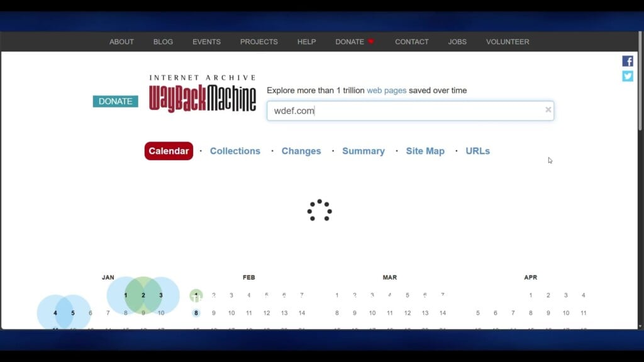Viewport: 644px width, 362px height.
Task: Click the Internet Archive text logo
Action: click(x=202, y=77)
